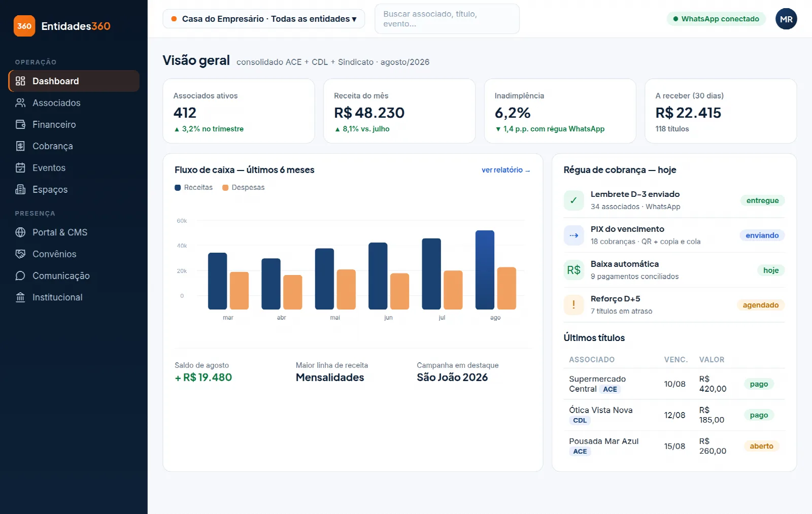Screen dimensions: 812x514
Task: Click the R$ icon for Baixa automática
Action: [573, 270]
